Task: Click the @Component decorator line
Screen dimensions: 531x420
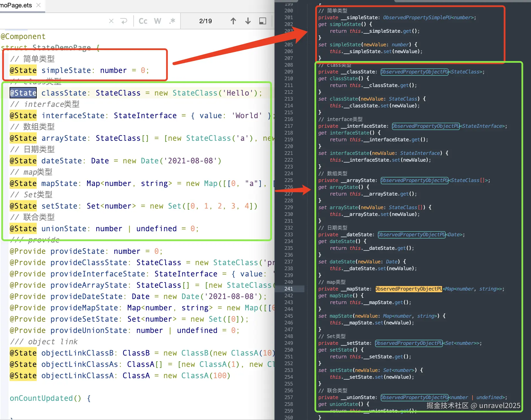Action: coord(23,36)
